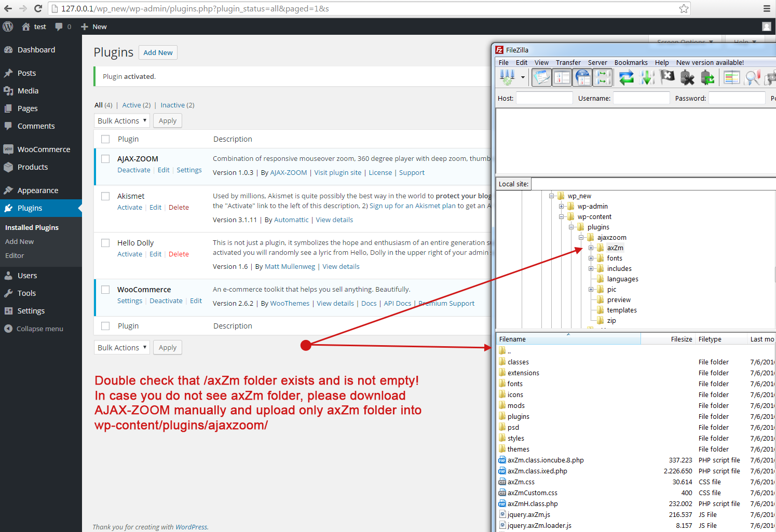This screenshot has height=532, width=776.
Task: Select the languages folder in local tree
Action: coord(622,279)
